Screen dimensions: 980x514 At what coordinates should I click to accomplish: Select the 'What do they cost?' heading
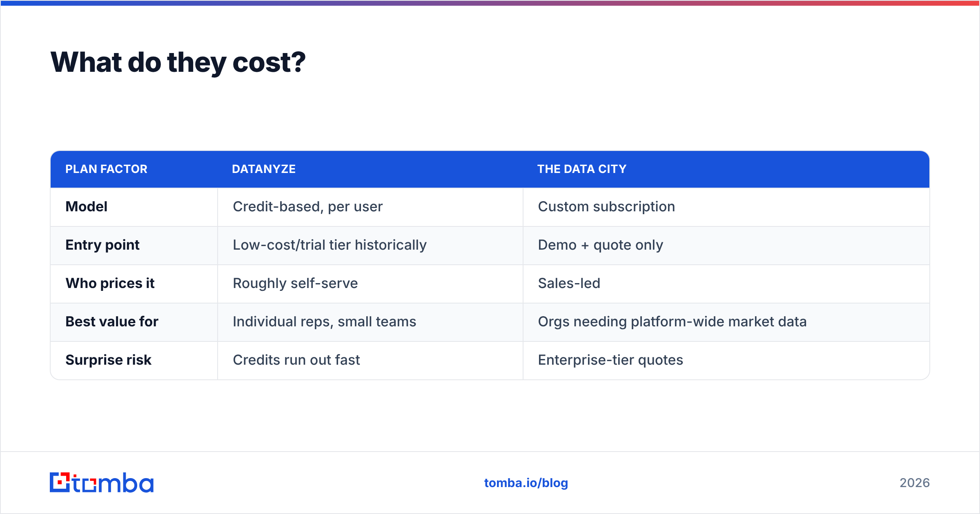tap(178, 62)
